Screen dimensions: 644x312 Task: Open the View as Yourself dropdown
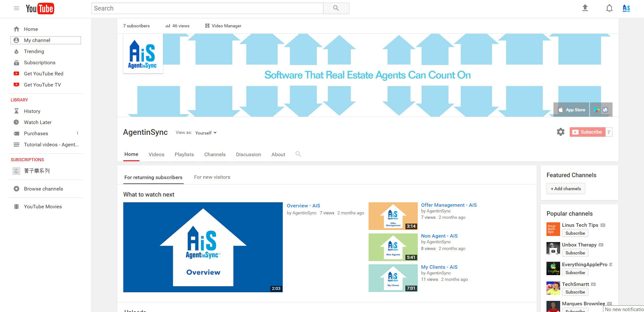coord(206,133)
